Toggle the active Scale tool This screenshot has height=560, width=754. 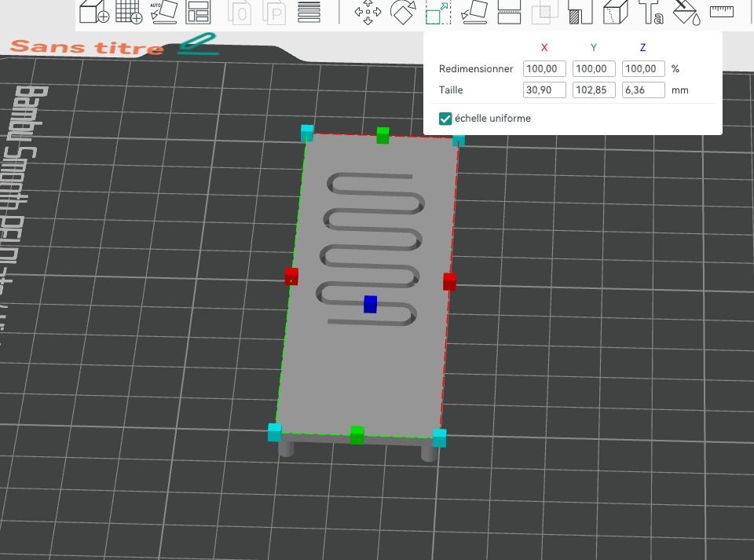point(437,11)
